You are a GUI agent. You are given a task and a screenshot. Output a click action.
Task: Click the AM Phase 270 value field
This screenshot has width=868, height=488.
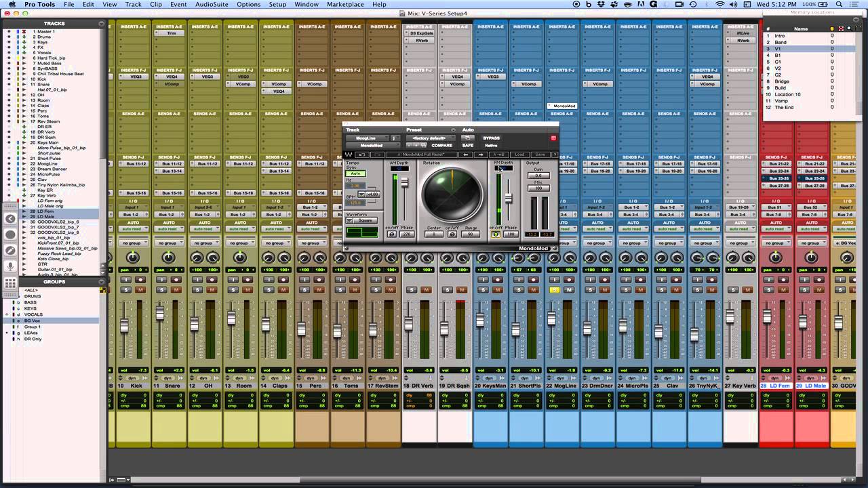click(x=407, y=235)
